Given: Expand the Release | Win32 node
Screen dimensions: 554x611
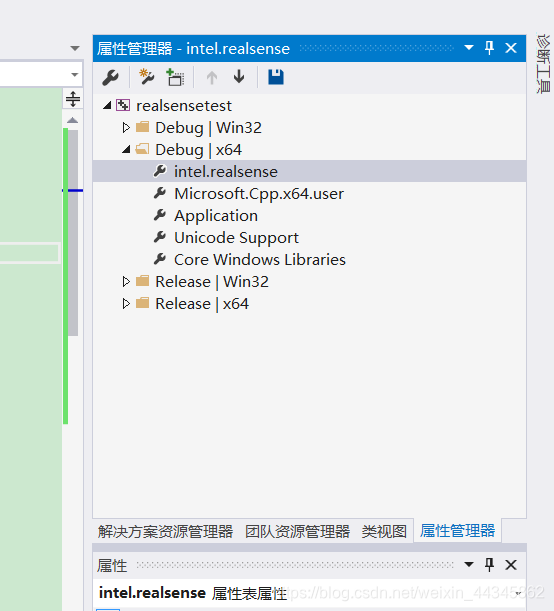Looking at the screenshot, I should tap(126, 281).
